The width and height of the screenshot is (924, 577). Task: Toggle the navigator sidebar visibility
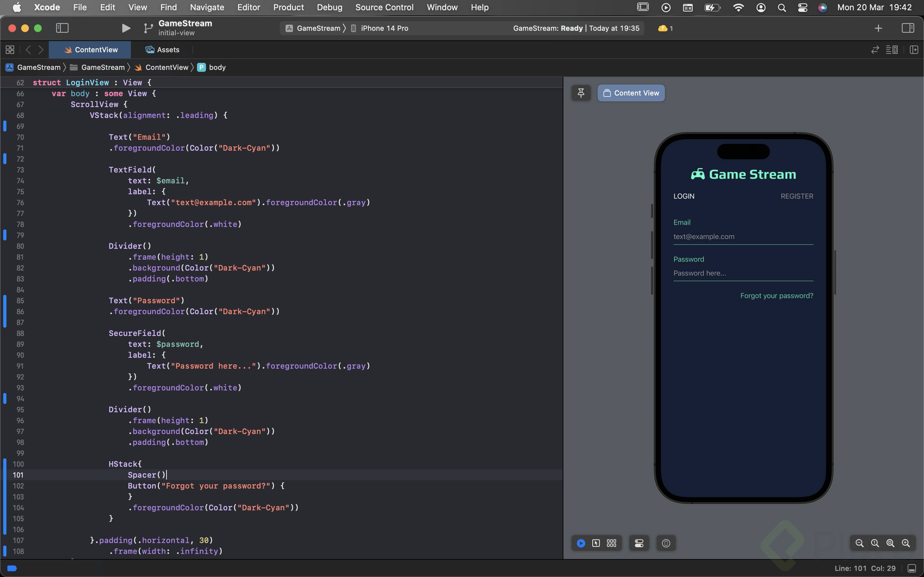62,28
